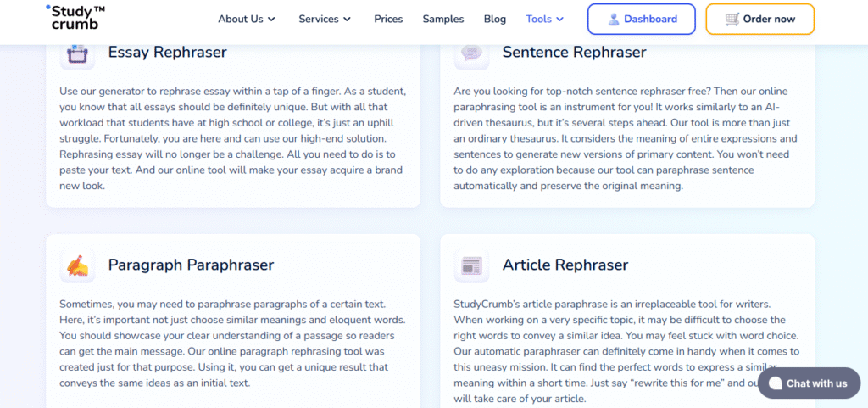Go to the Prices page
The image size is (868, 408).
click(388, 19)
